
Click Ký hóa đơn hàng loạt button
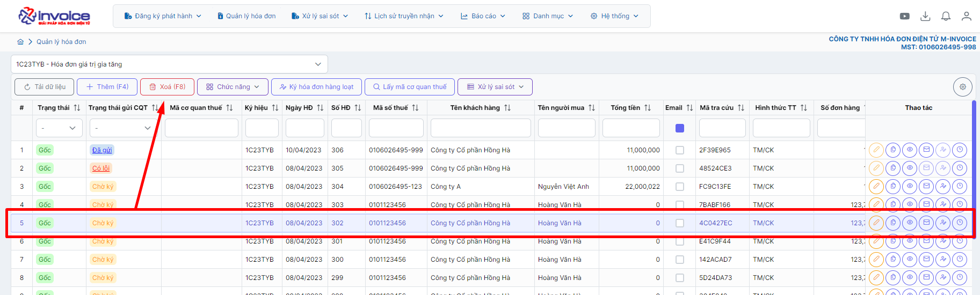pyautogui.click(x=316, y=87)
